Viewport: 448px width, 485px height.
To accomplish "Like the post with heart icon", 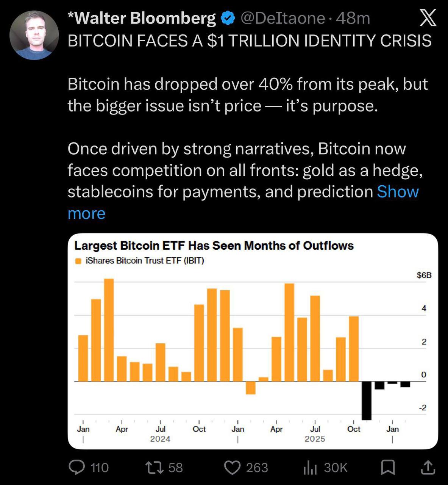I will [233, 468].
